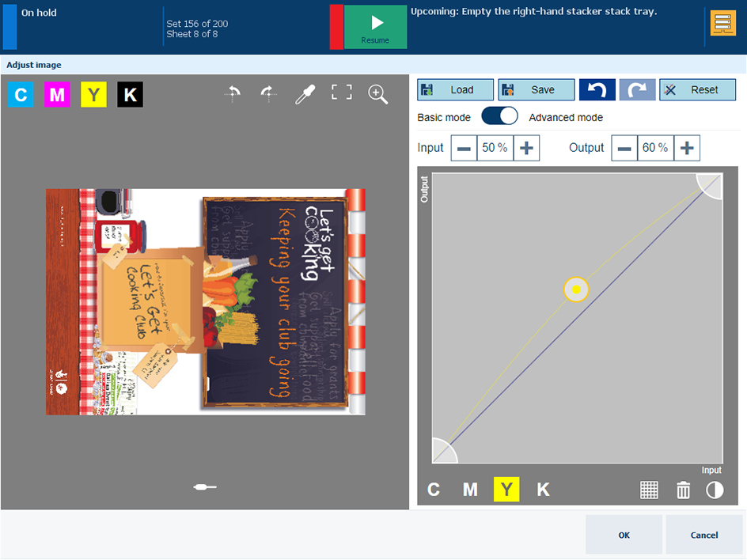The width and height of the screenshot is (747, 560).
Task: Select the eyedropper color picker tool
Action: pos(304,95)
